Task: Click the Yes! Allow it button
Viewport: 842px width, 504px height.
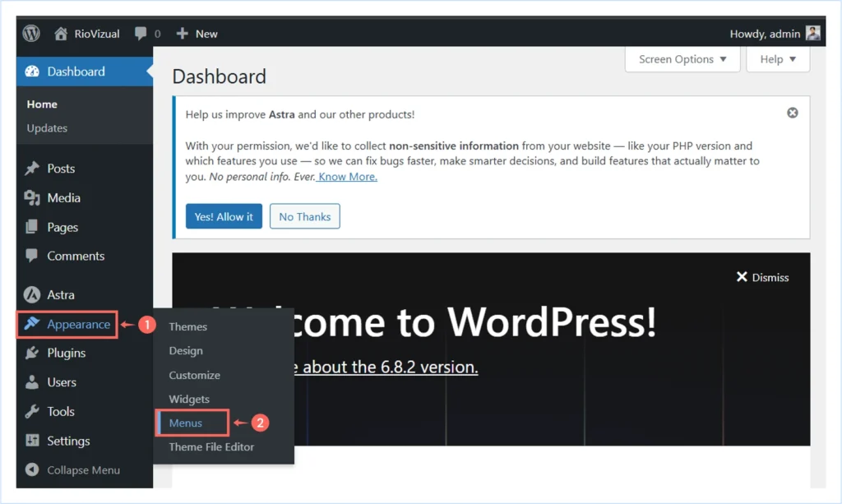Action: (x=224, y=216)
